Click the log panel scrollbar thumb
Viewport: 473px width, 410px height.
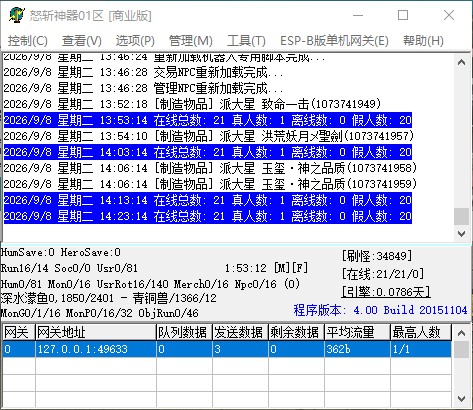461,216
